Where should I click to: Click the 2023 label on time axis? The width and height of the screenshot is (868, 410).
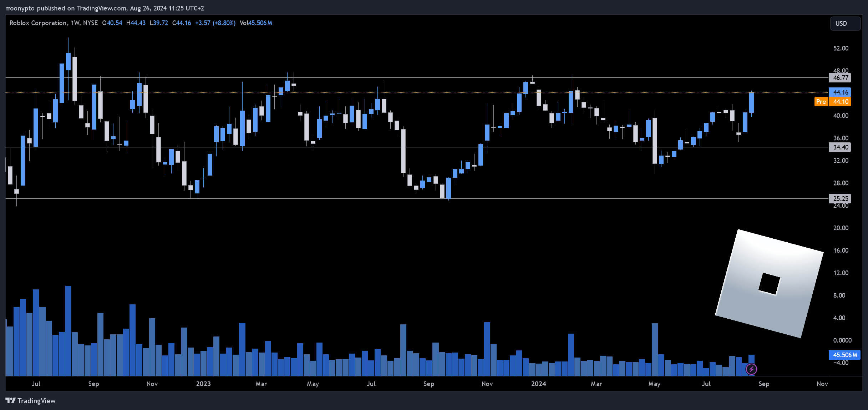click(203, 384)
